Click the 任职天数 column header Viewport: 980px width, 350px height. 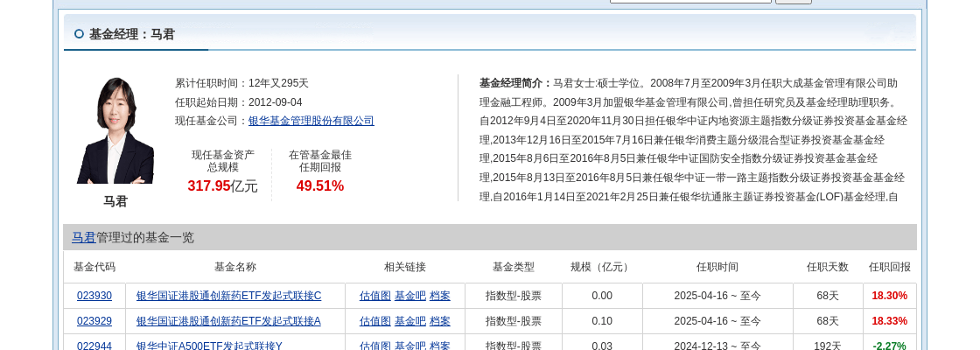click(x=828, y=267)
